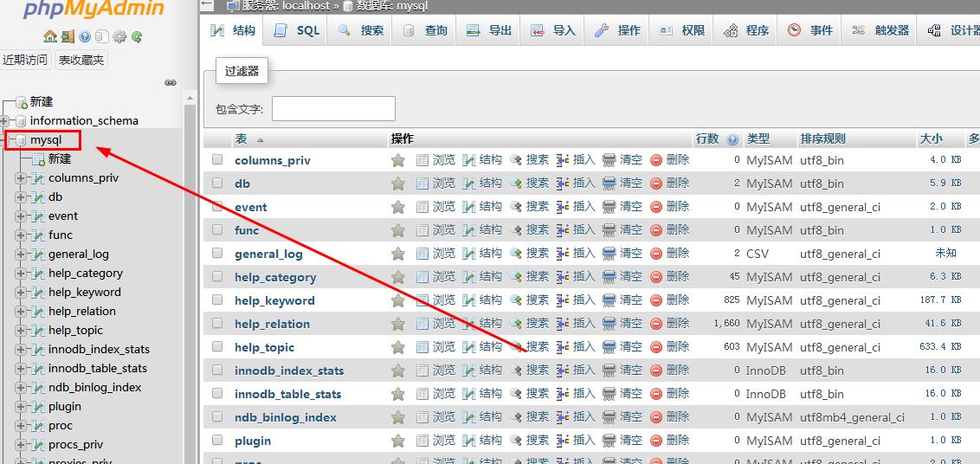980x464 pixels.
Task: Expand event node in navigation tree
Action: coord(21,216)
